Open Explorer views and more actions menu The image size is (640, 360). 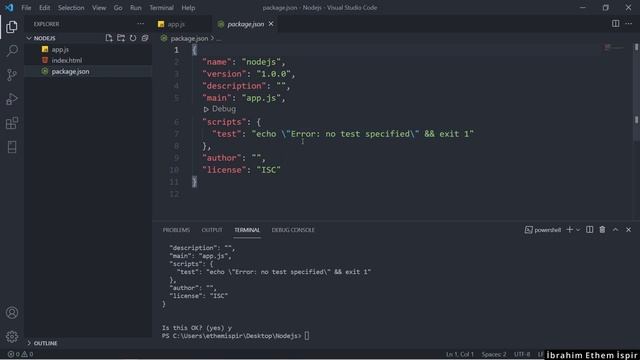140,24
